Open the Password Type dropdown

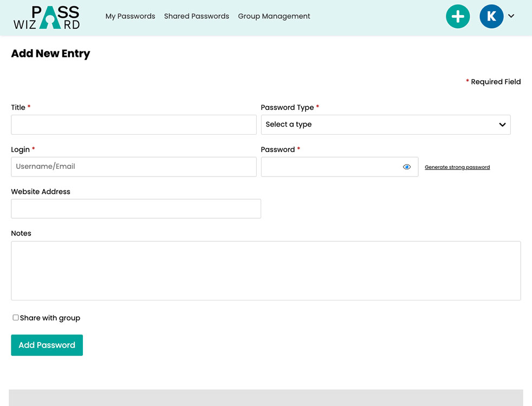(385, 125)
